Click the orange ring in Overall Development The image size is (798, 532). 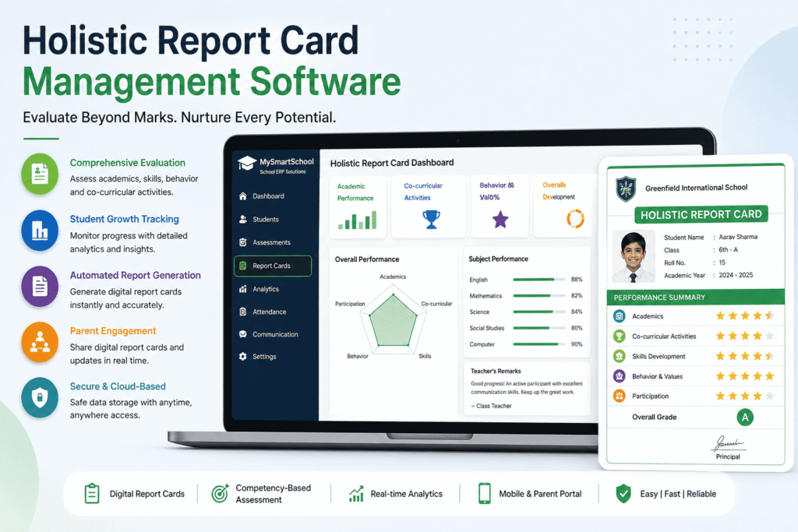(x=576, y=219)
